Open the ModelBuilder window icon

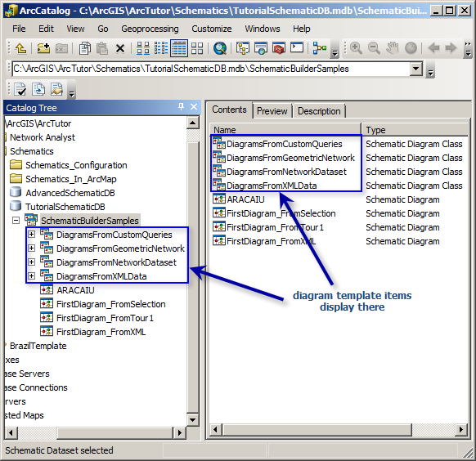point(320,48)
